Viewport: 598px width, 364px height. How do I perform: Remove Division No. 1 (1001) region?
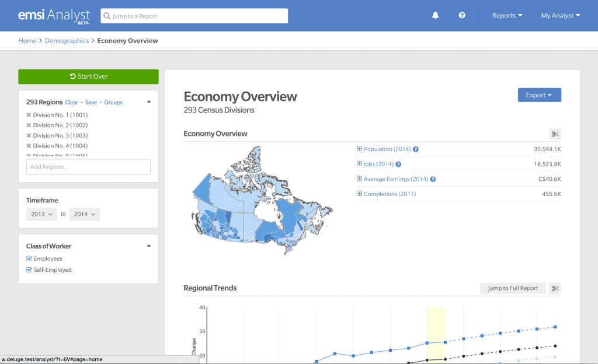click(x=29, y=114)
